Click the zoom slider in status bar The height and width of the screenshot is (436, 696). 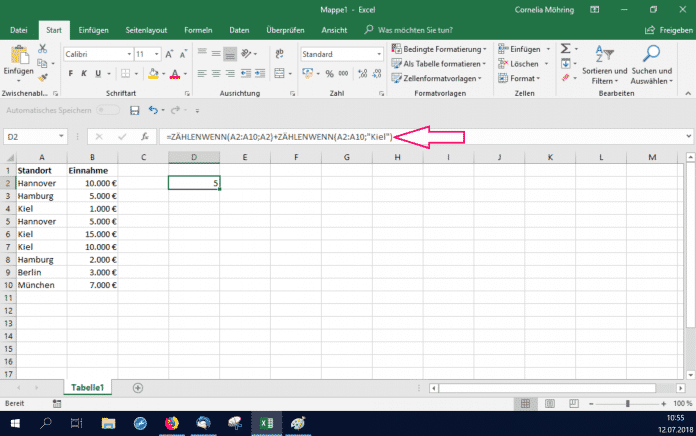627,403
